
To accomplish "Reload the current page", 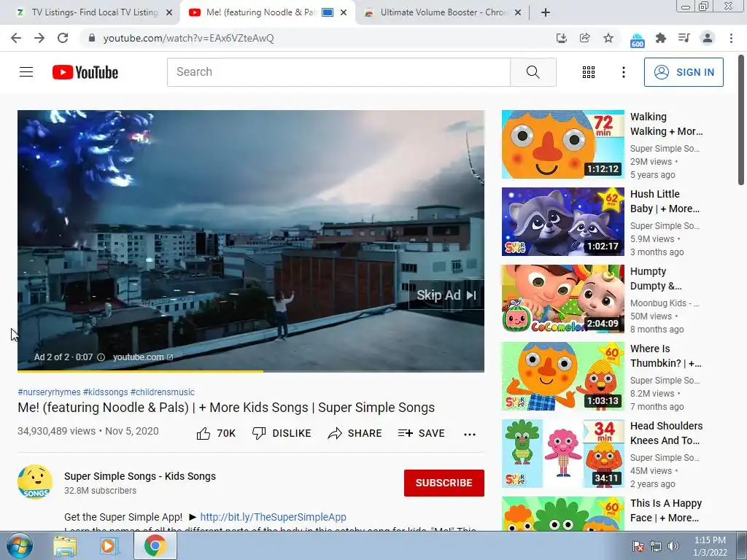I will 63,38.
